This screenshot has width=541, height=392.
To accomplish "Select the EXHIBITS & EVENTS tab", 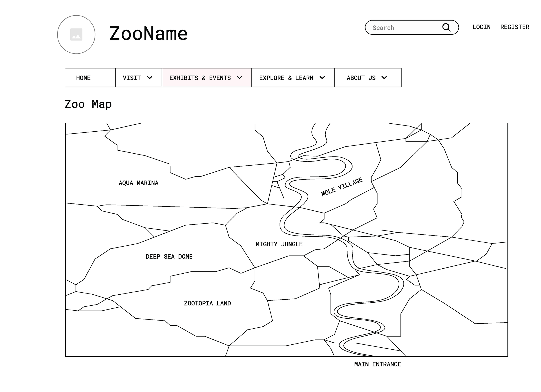I will [200, 77].
